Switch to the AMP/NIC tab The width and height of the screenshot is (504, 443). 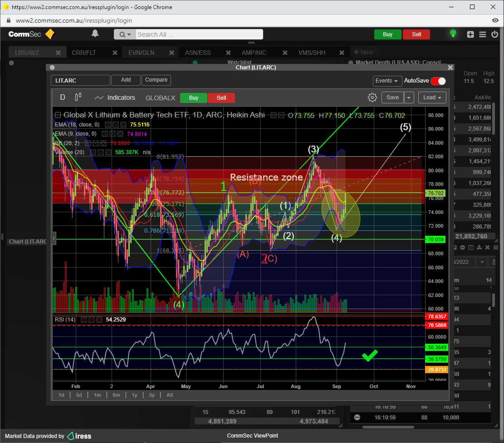click(x=254, y=53)
